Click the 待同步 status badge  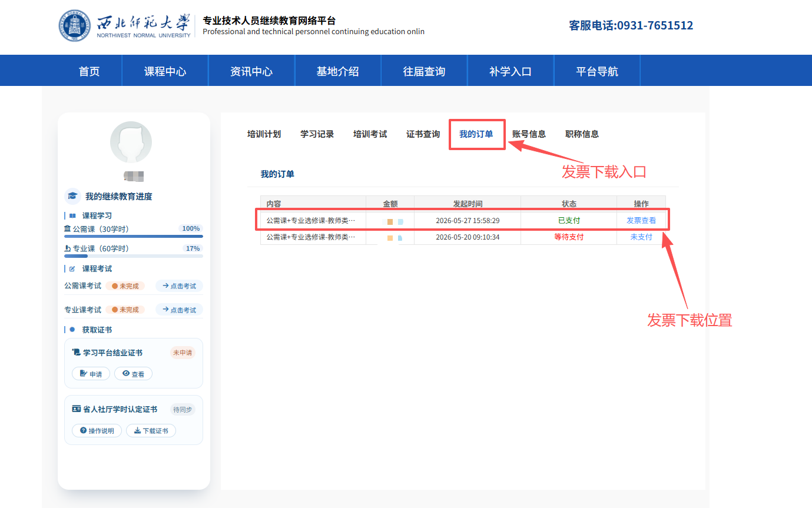click(183, 409)
